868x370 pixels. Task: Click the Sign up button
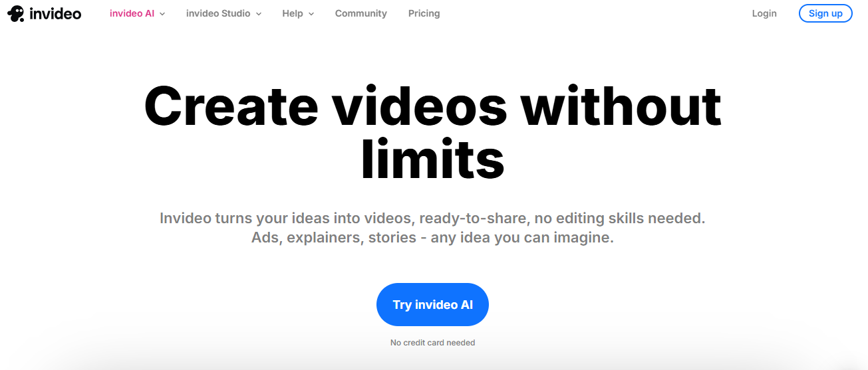pos(825,13)
